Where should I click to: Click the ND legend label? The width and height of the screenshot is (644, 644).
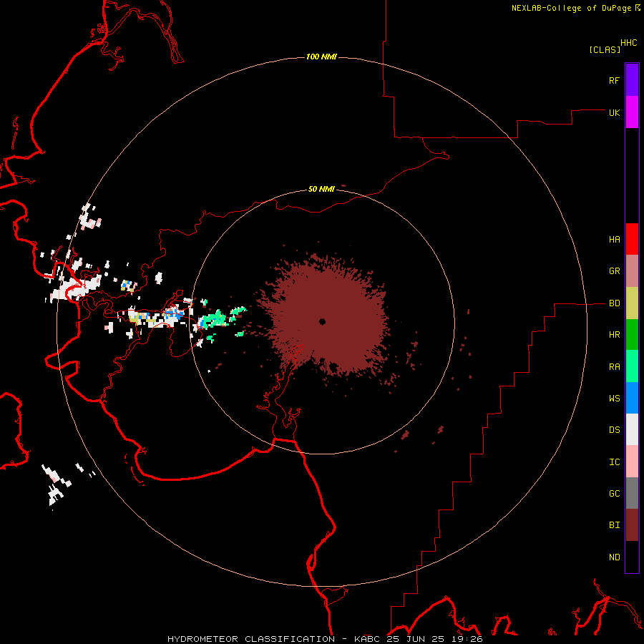[614, 557]
